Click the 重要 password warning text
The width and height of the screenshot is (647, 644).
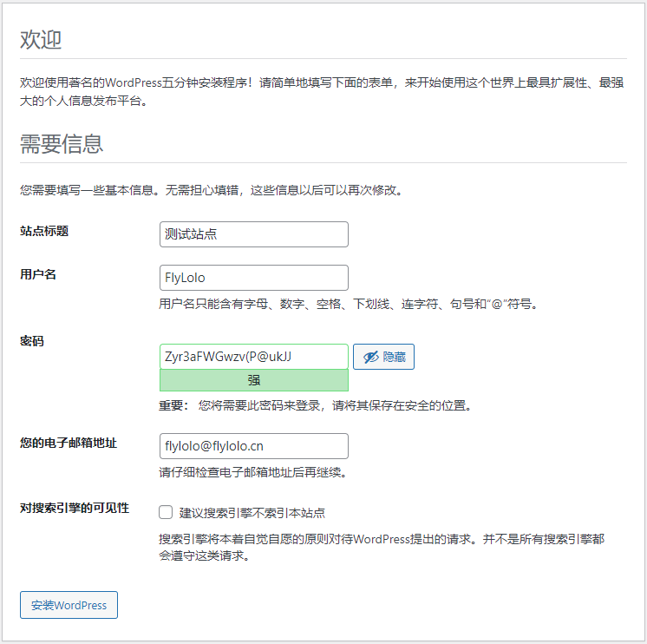coord(315,405)
